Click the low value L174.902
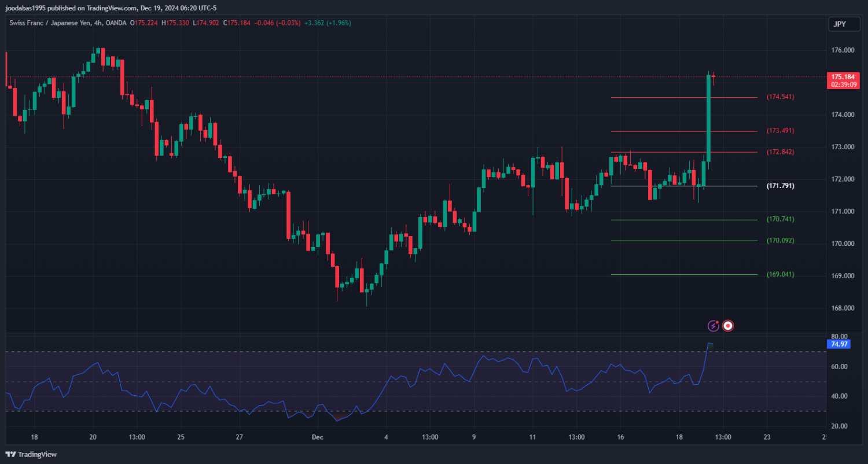The height and width of the screenshot is (464, 868). coord(207,23)
